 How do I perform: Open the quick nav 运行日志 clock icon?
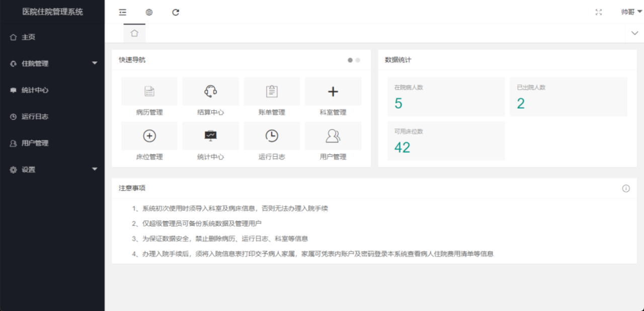click(272, 136)
